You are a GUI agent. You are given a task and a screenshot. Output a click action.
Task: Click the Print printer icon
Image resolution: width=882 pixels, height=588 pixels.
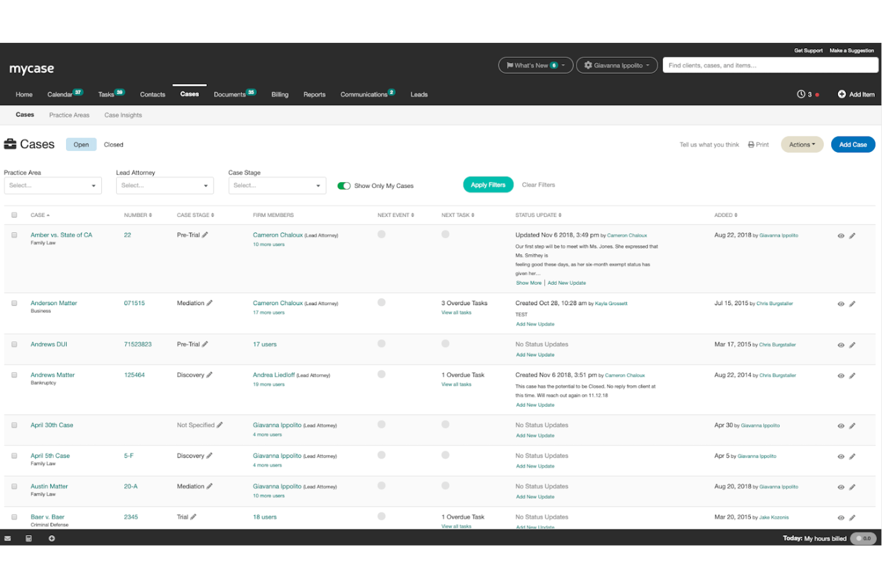[x=751, y=145]
